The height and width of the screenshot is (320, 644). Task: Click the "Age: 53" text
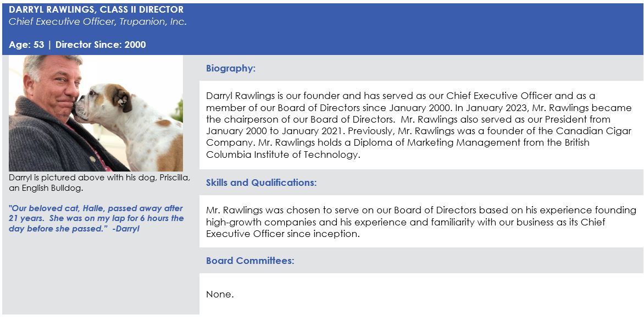coord(26,45)
